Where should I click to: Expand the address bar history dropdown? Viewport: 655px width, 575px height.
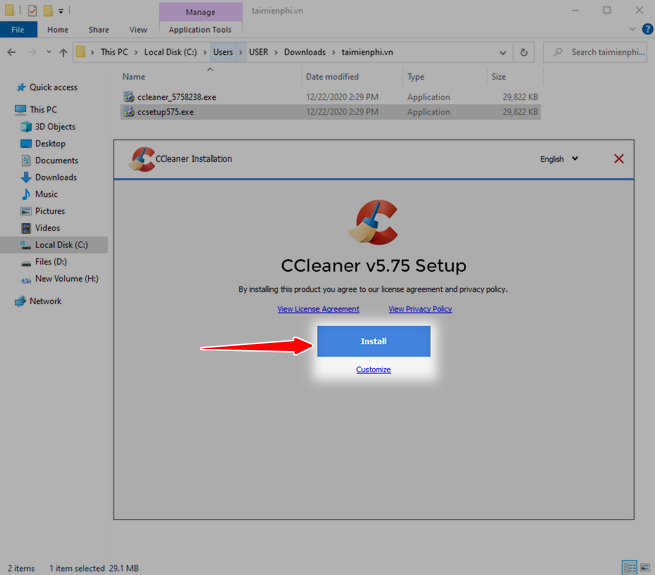(502, 52)
